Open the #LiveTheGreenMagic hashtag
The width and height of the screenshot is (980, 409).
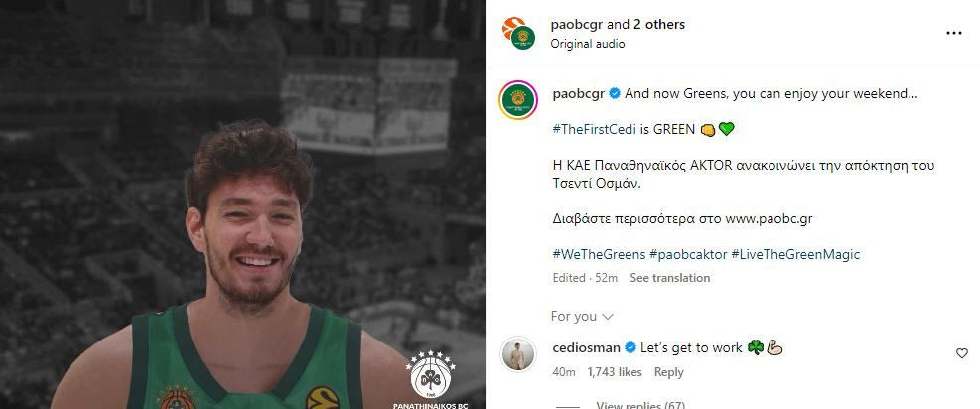tap(795, 254)
